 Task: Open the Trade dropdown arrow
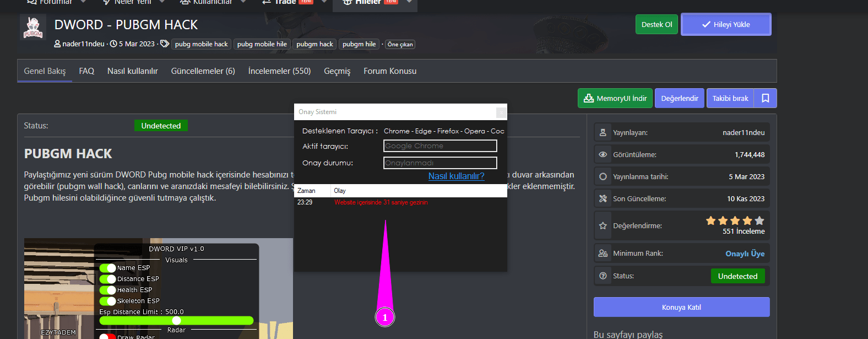coord(324,2)
